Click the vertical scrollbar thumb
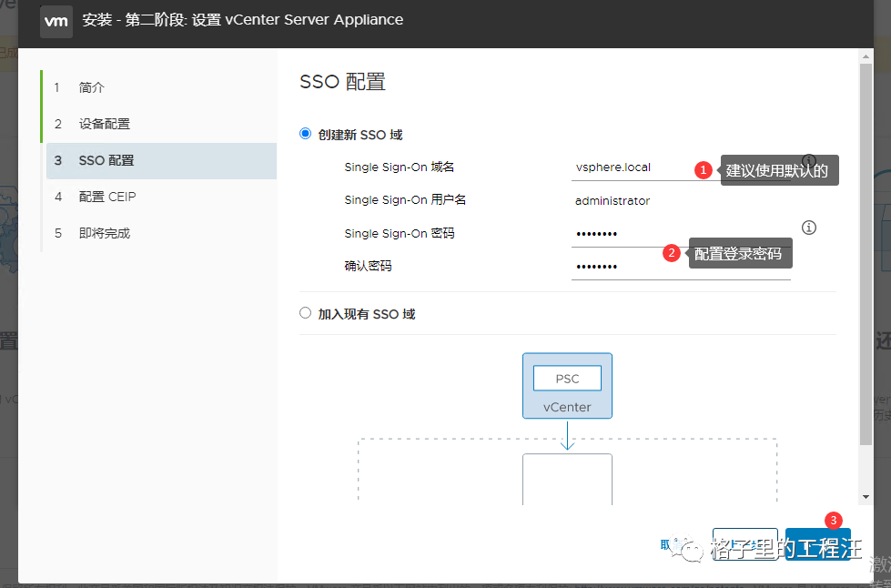Screen dimensions: 891x588 click(866, 254)
